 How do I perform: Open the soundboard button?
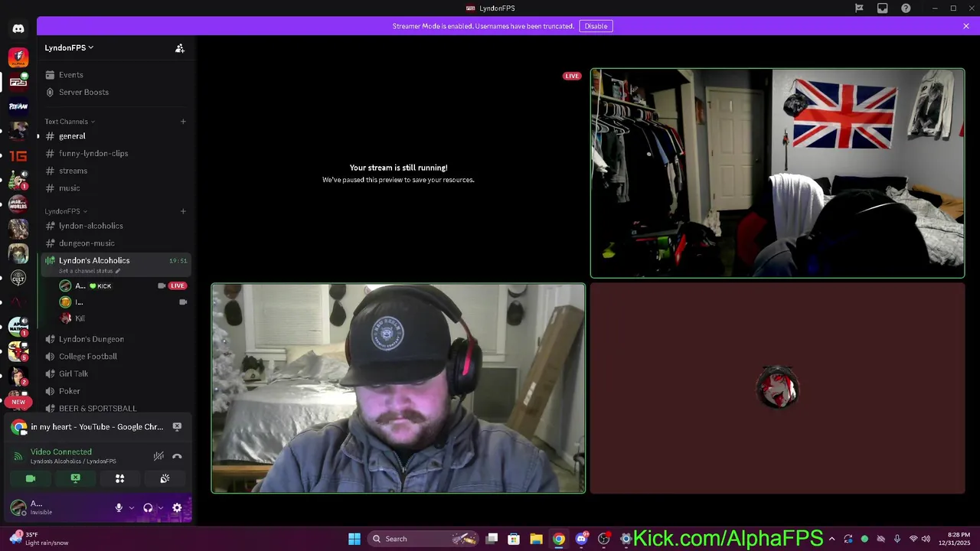point(165,478)
